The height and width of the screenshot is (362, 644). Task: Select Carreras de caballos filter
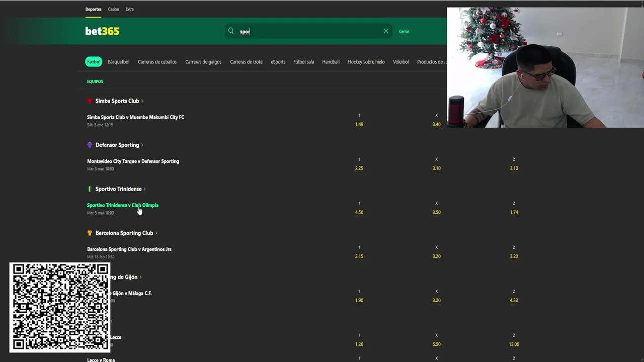[157, 62]
